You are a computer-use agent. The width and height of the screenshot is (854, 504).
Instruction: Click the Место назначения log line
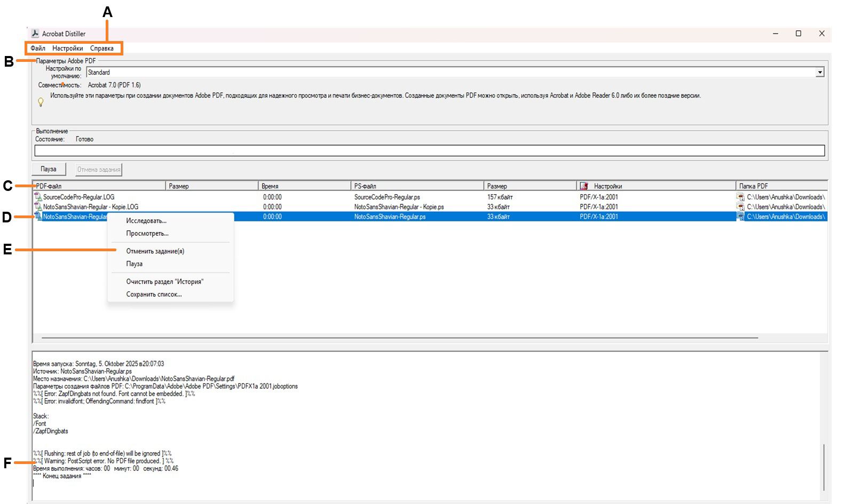tap(133, 379)
